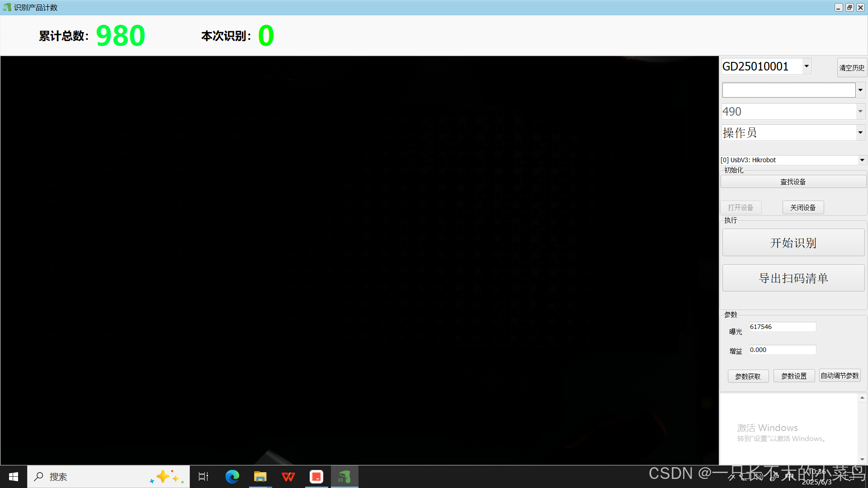Screen dimensions: 868x488
Task: Expand the UsbV3 Hikrobot device dropdown
Action: point(862,160)
